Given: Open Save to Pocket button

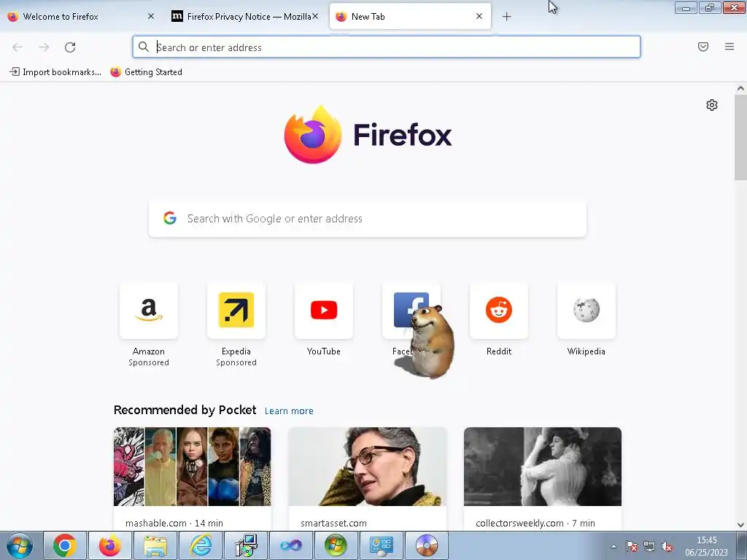Looking at the screenshot, I should click(703, 47).
